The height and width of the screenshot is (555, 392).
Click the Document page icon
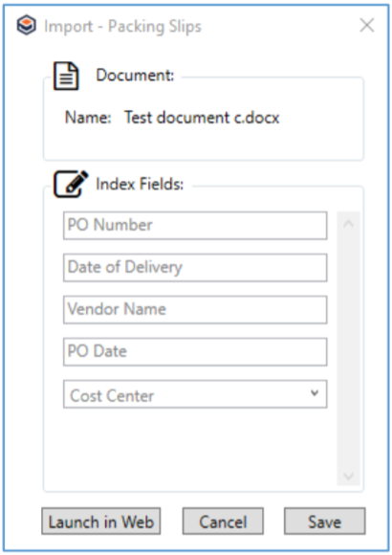(x=66, y=76)
